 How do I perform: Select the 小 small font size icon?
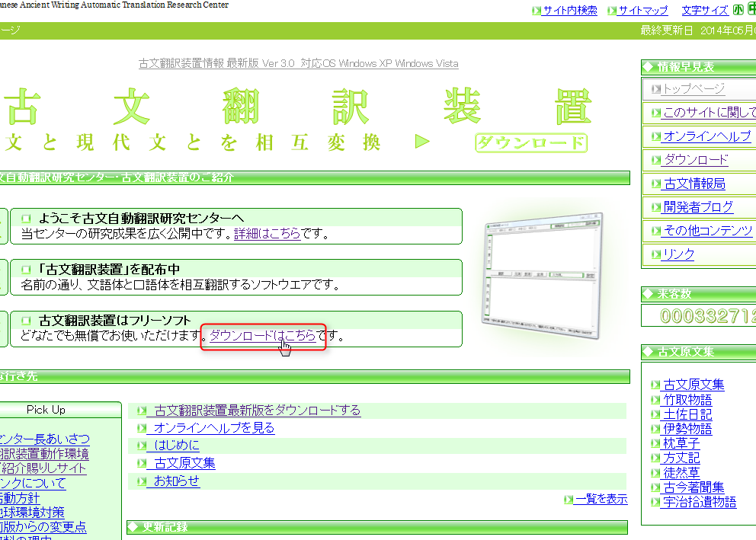738,9
